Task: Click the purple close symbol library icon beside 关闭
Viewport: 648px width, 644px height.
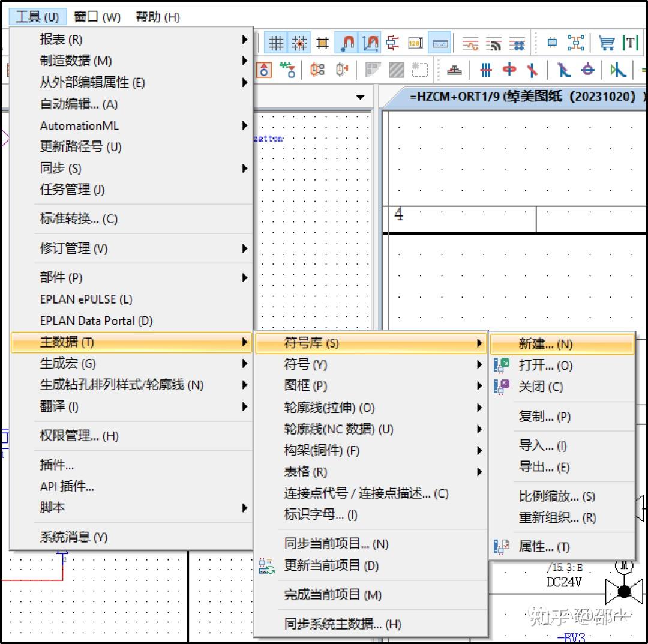Action: (502, 387)
